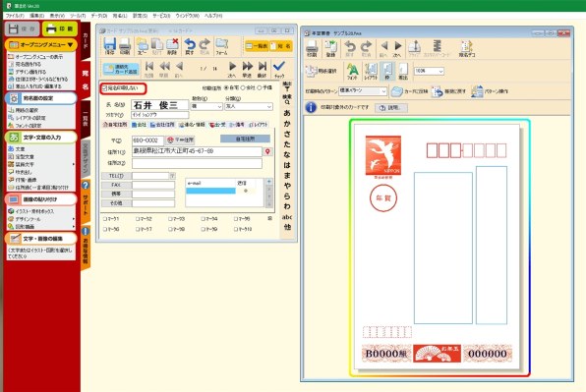Click the 戻す undo icon in the card window

190,47
